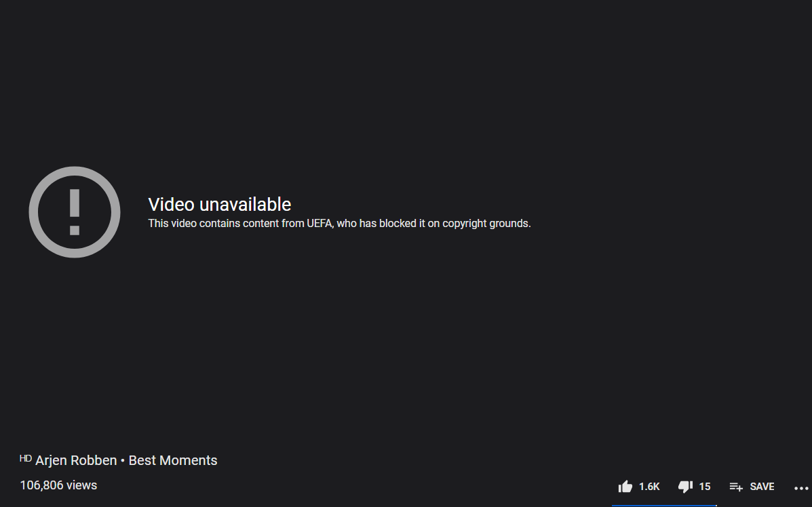Click the 1.6K likes count
This screenshot has width=812, height=507.
pyautogui.click(x=649, y=487)
